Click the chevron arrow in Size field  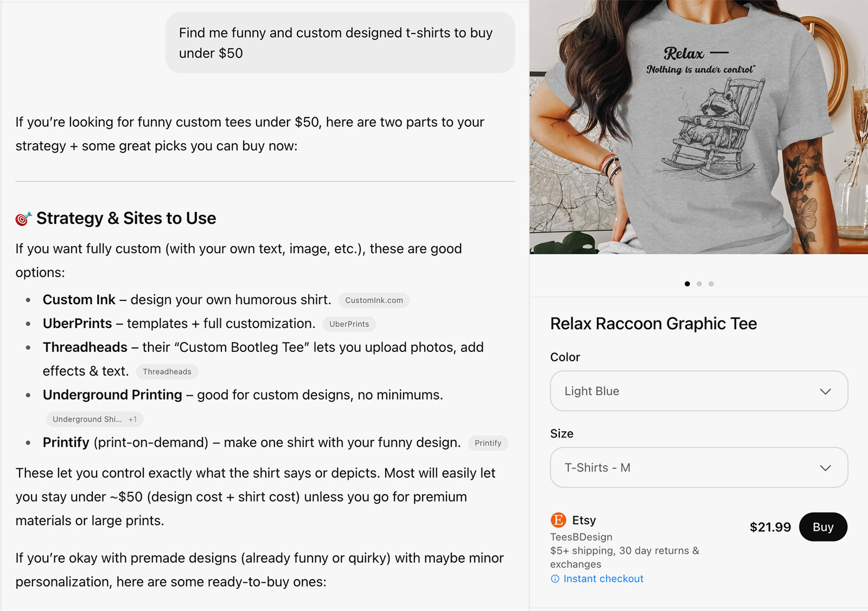point(825,468)
